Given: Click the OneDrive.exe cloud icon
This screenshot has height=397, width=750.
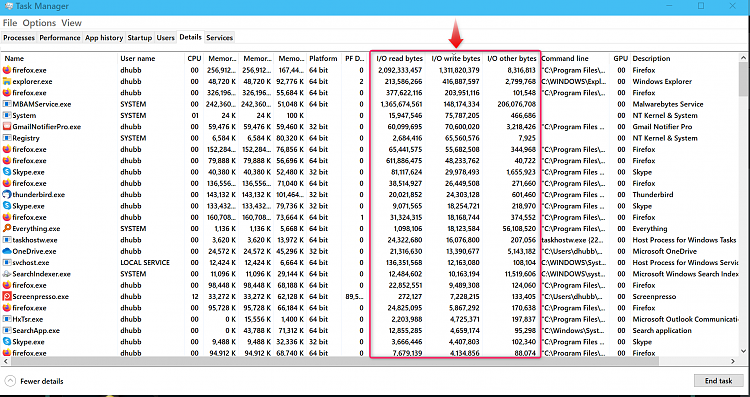Looking at the screenshot, I should pyautogui.click(x=7, y=251).
